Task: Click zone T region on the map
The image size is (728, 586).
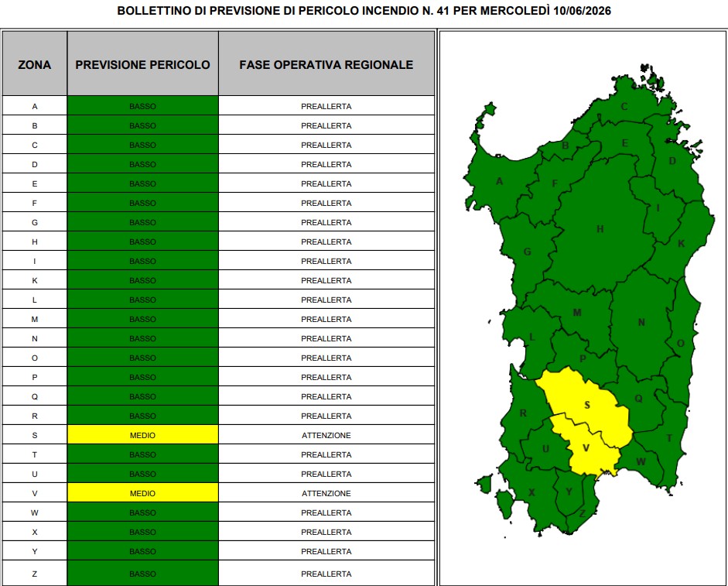Action: click(x=669, y=438)
